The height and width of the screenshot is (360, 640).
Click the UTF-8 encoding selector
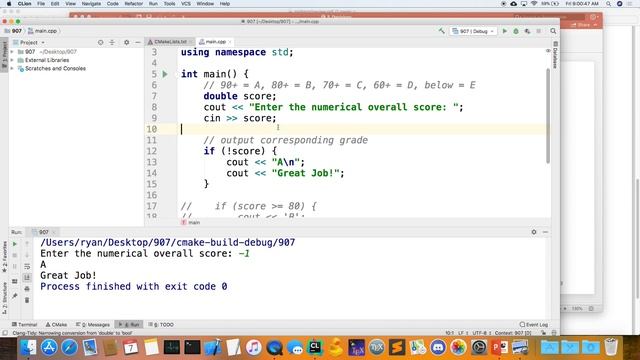(482, 333)
